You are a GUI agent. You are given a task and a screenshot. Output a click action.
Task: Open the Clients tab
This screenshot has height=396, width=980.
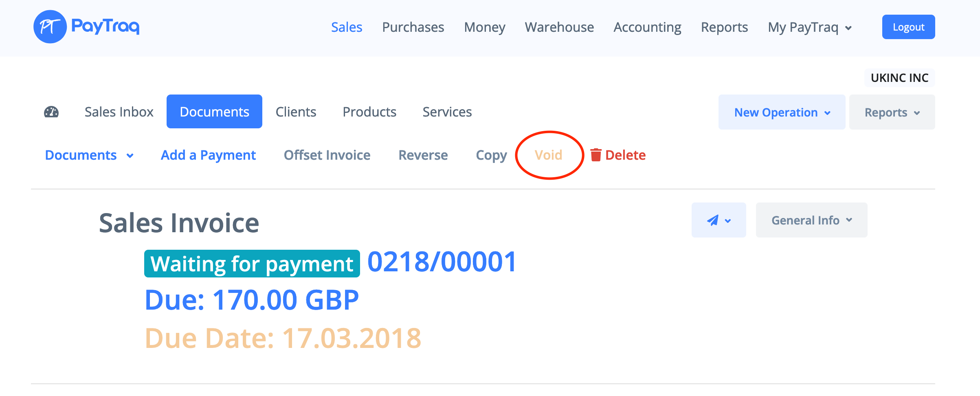click(x=296, y=112)
